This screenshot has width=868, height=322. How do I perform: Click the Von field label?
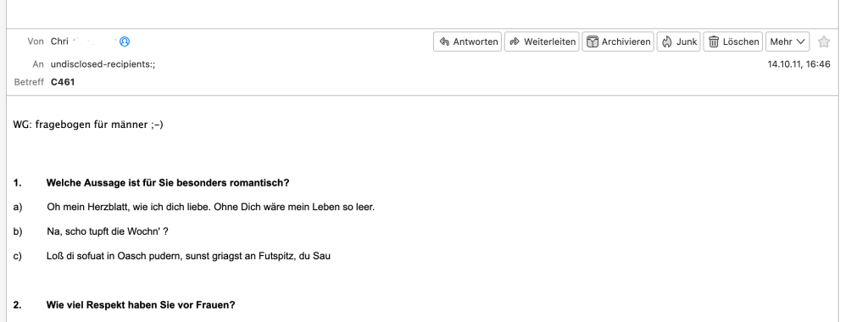click(x=36, y=42)
